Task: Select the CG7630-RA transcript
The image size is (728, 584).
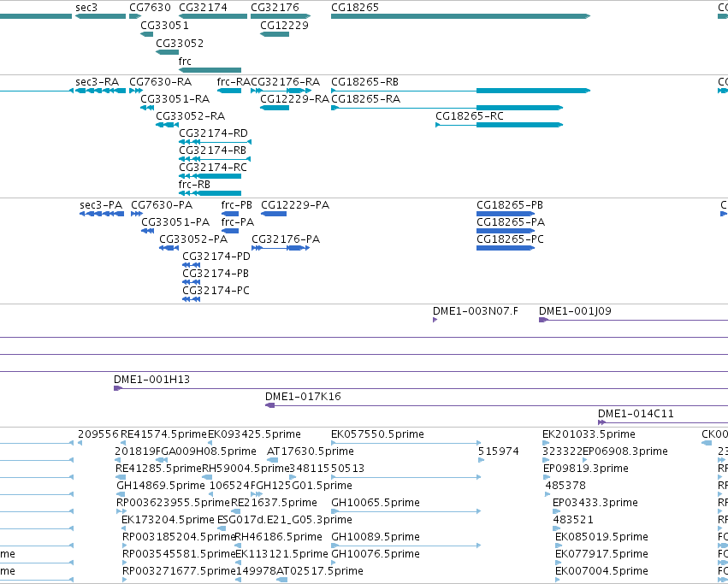Action: pos(136,91)
